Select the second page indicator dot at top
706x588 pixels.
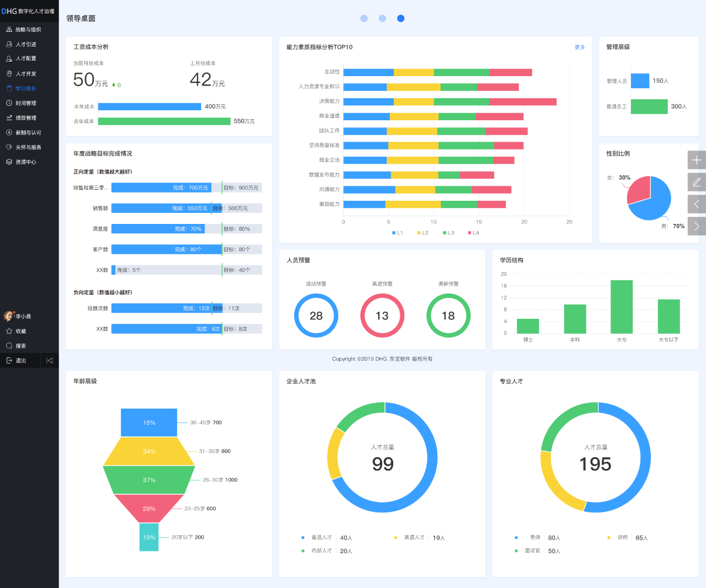pyautogui.click(x=382, y=18)
